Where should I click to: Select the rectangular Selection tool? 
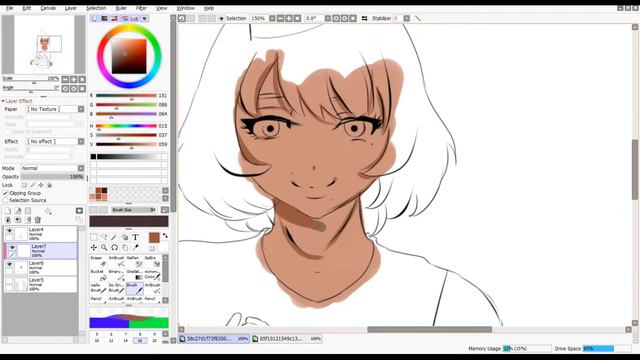(x=94, y=237)
